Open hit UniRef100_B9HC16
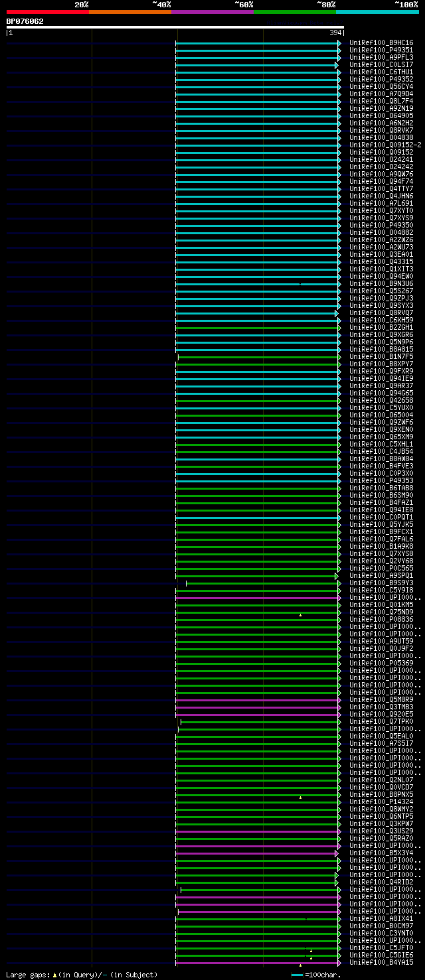Image resolution: width=425 pixels, height=980 pixels. point(381,42)
